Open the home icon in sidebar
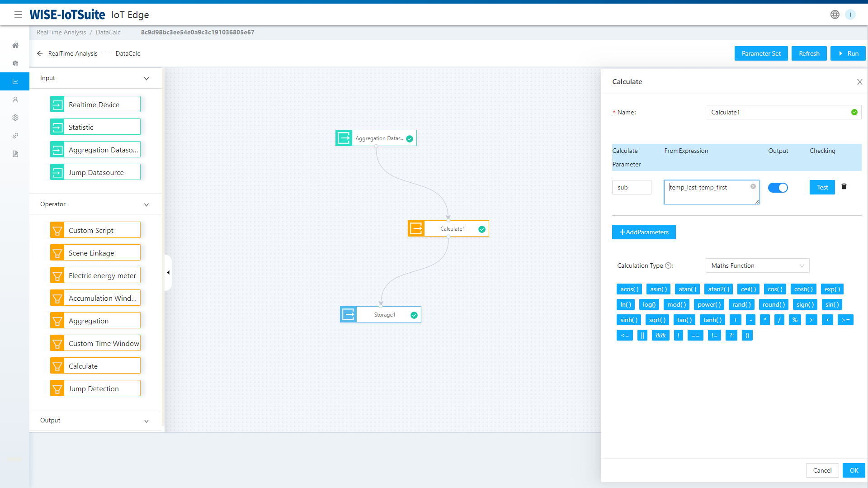Screen dimensions: 868x488 tap(15, 45)
